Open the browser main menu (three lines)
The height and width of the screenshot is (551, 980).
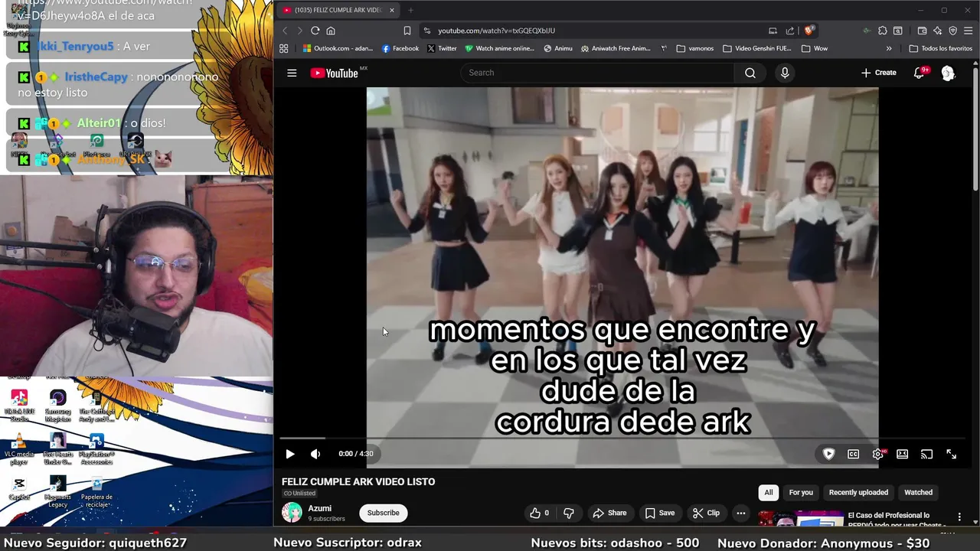point(969,31)
